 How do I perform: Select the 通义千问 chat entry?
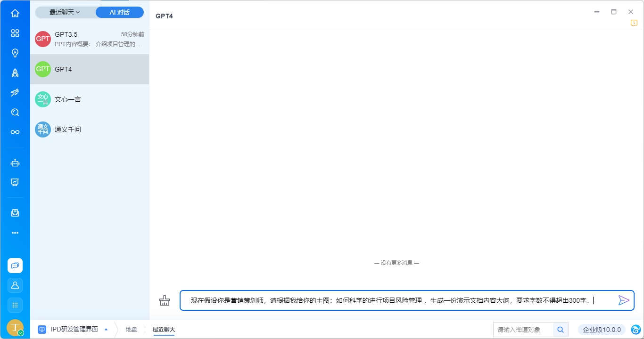(x=90, y=129)
